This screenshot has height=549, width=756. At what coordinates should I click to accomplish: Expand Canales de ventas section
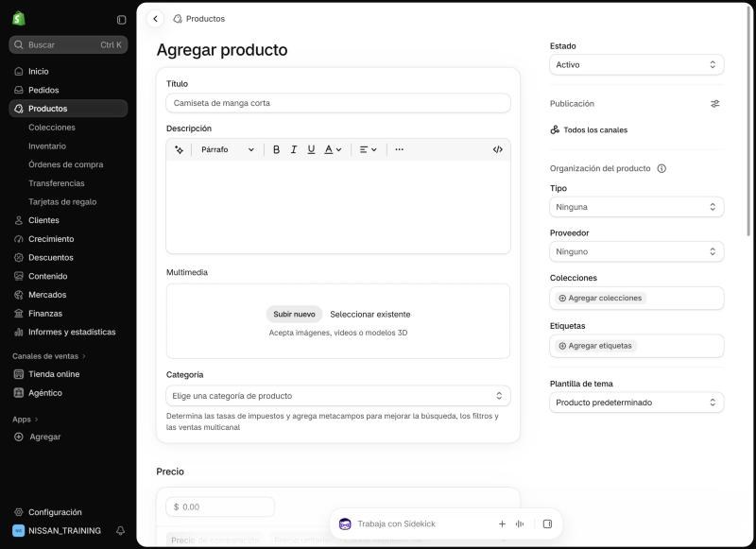click(49, 356)
